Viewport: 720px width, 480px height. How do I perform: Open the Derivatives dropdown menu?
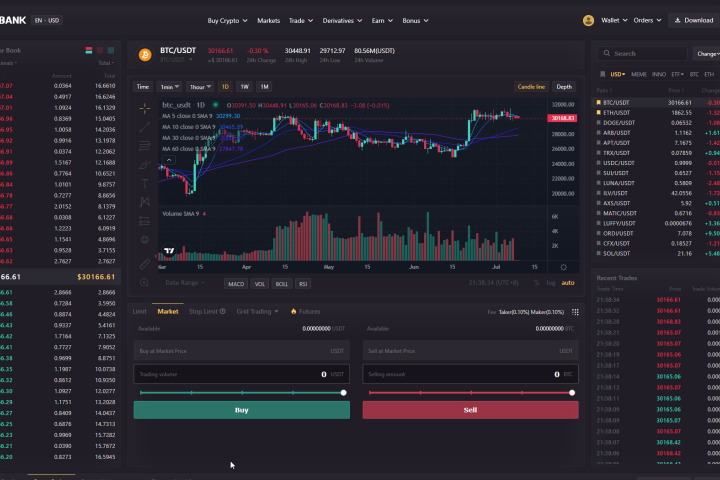(x=342, y=21)
